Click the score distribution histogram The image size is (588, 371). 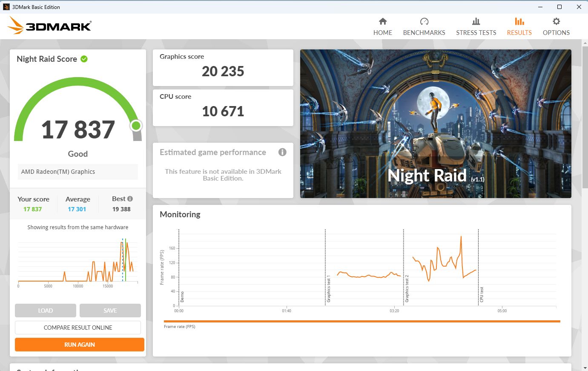(x=78, y=262)
